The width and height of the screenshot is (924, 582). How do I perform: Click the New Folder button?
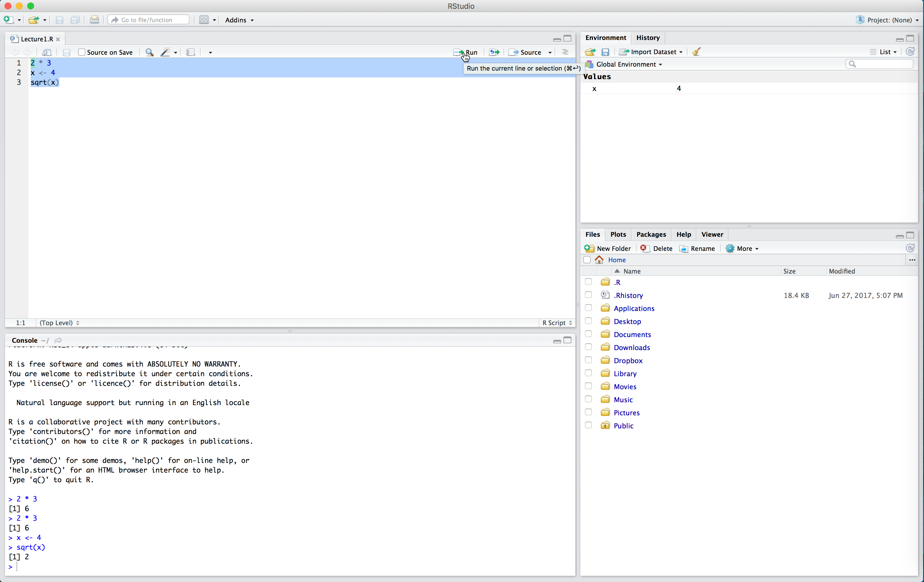point(607,248)
